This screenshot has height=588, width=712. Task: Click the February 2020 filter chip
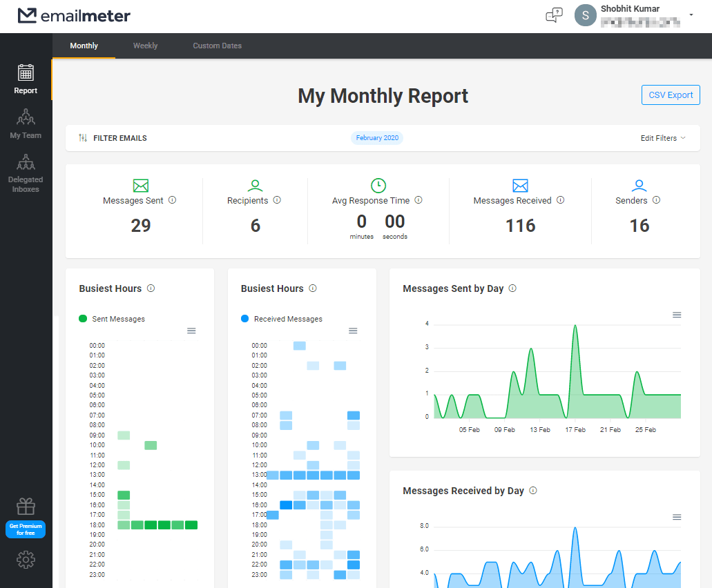pyautogui.click(x=377, y=138)
